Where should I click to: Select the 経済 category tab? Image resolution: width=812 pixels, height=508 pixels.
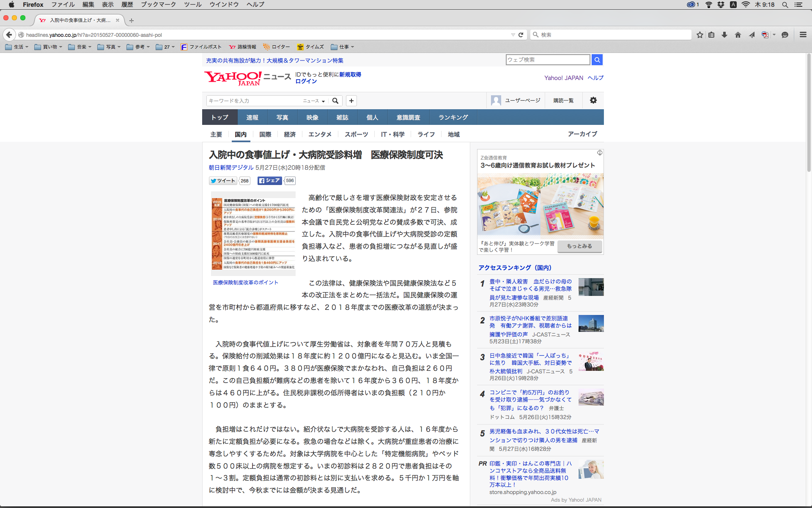point(290,134)
